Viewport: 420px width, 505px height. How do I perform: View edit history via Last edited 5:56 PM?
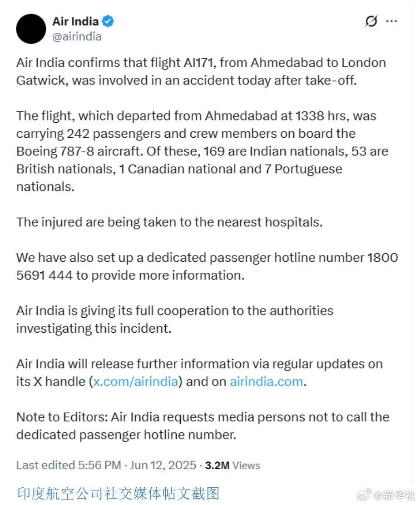[69, 465]
